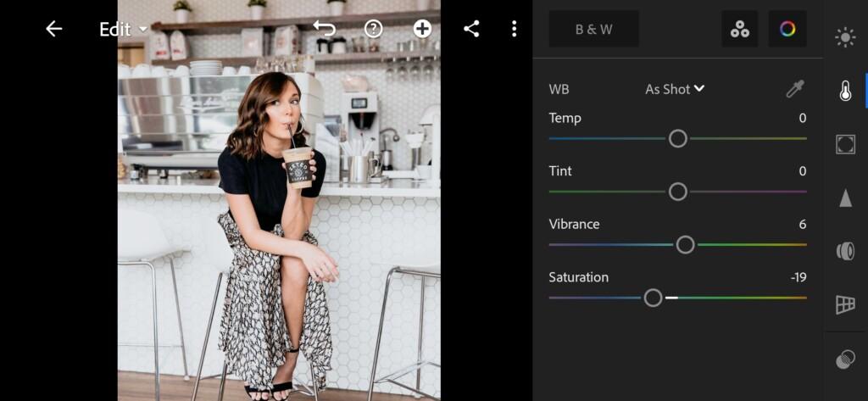Click the Temp value 0
The height and width of the screenshot is (401, 868).
point(802,118)
